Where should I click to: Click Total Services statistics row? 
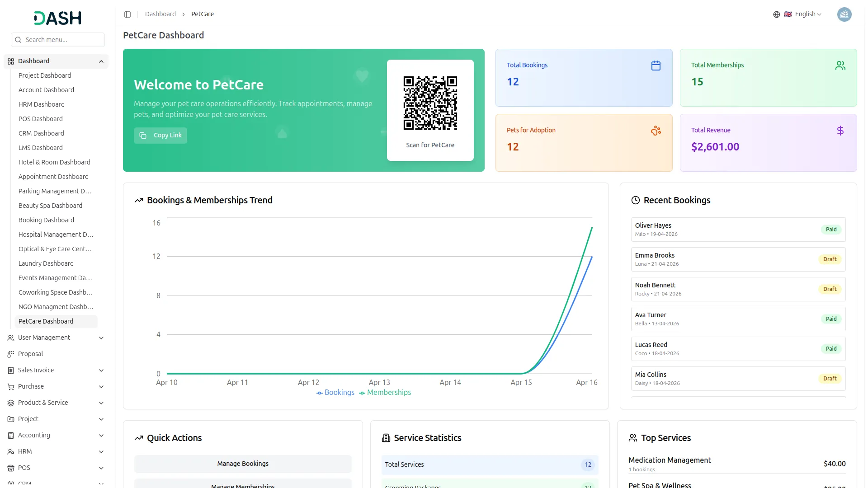[x=490, y=465]
